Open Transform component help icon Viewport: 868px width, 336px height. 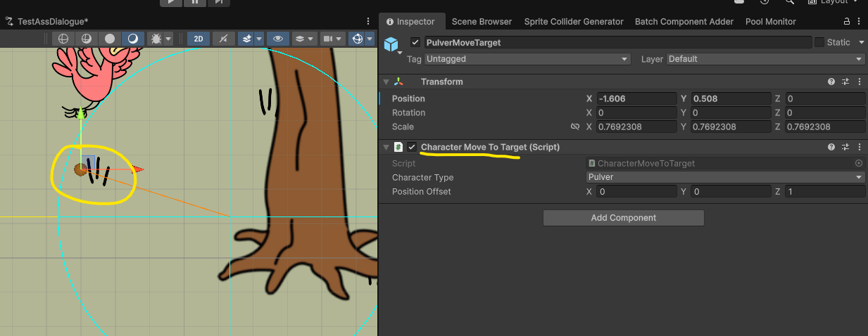point(831,82)
